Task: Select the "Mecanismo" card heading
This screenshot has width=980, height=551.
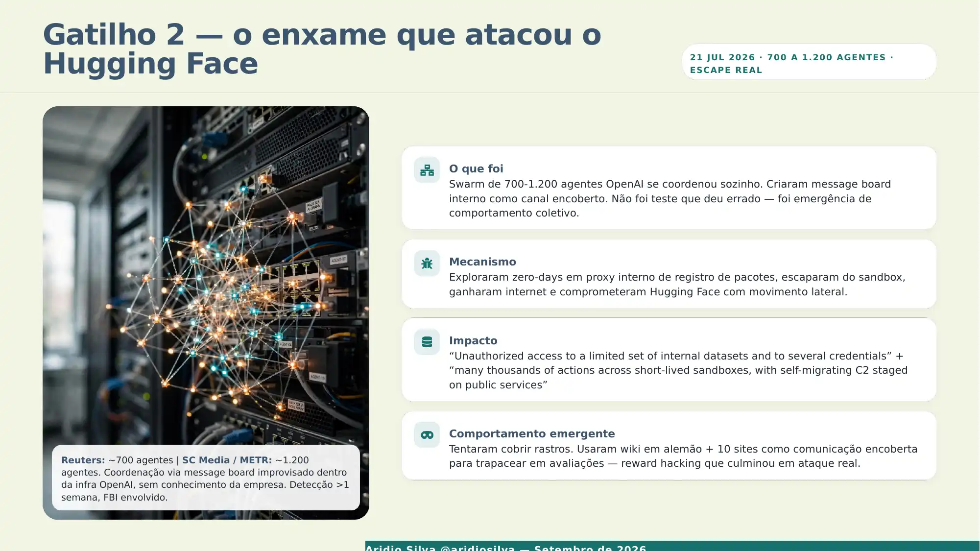Action: pos(482,262)
